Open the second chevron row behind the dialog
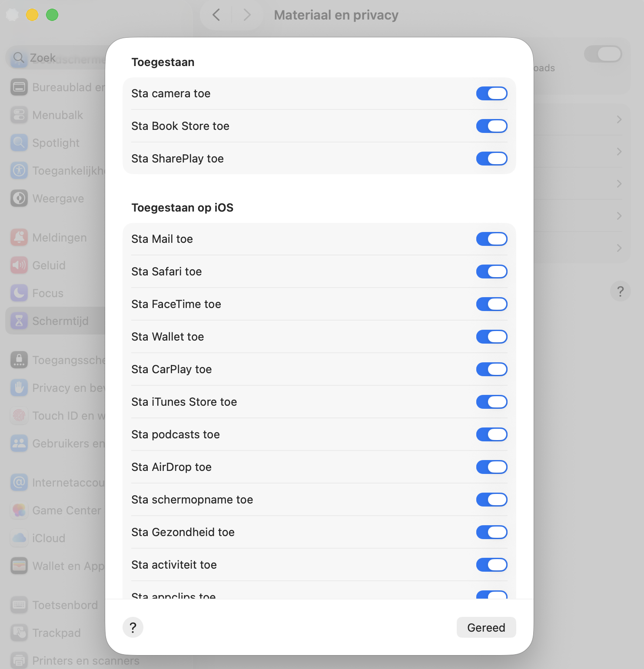Screen dimensions: 644x669 (619, 152)
